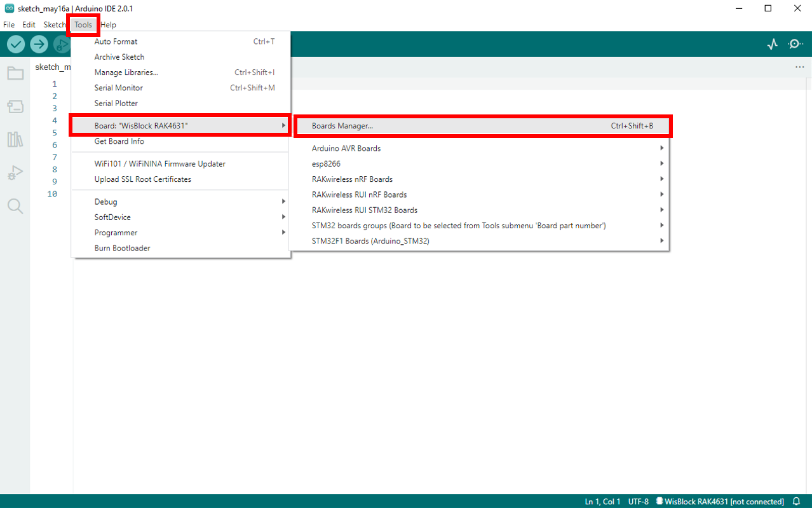Select WiFi101 / WiFiNINA Firmware Updater

coord(181,163)
